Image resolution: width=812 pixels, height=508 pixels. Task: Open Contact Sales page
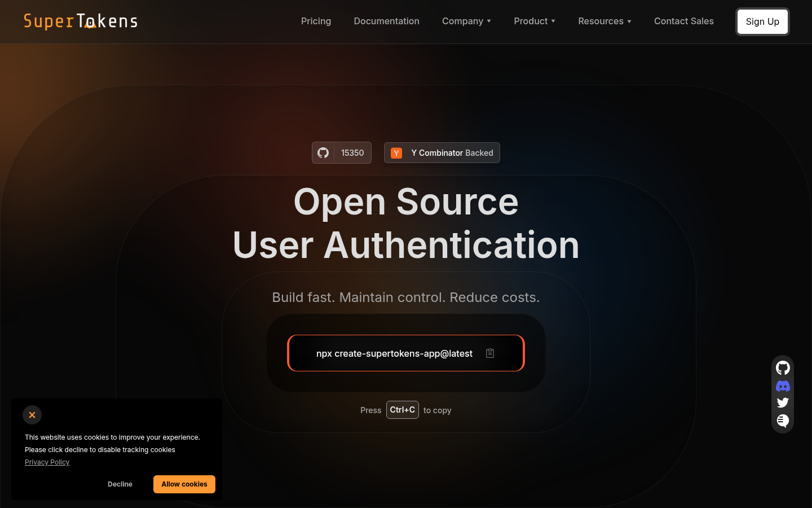pyautogui.click(x=684, y=21)
